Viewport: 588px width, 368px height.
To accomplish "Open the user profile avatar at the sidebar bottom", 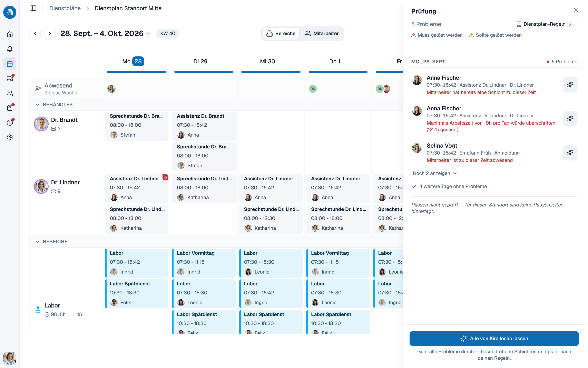I will [x=10, y=358].
